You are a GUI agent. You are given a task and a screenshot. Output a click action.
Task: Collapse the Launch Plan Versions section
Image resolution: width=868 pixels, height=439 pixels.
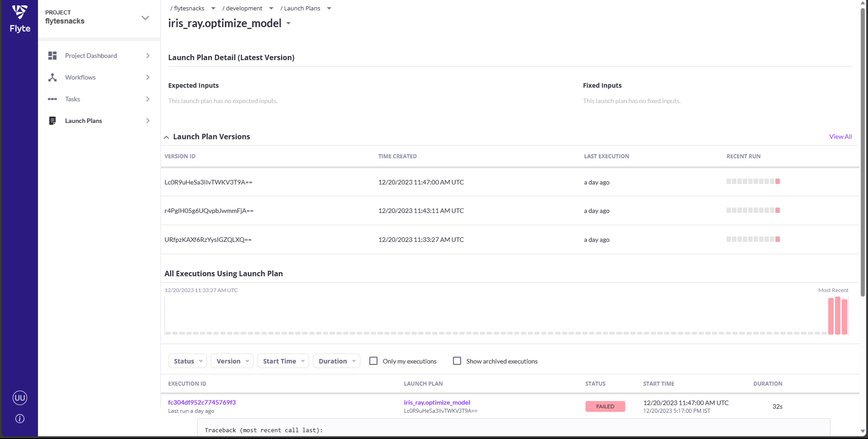click(x=166, y=137)
